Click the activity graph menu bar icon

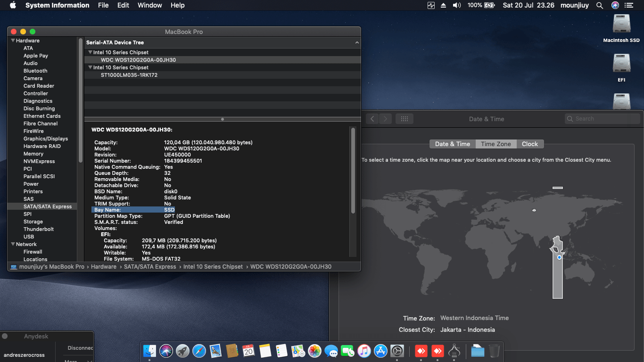(431, 5)
